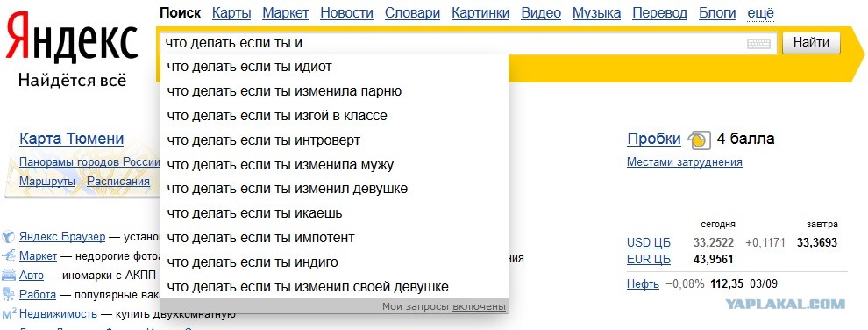The image size is (868, 330).
Task: Pick suggestion 'изгой в классе'
Action: coord(334,116)
